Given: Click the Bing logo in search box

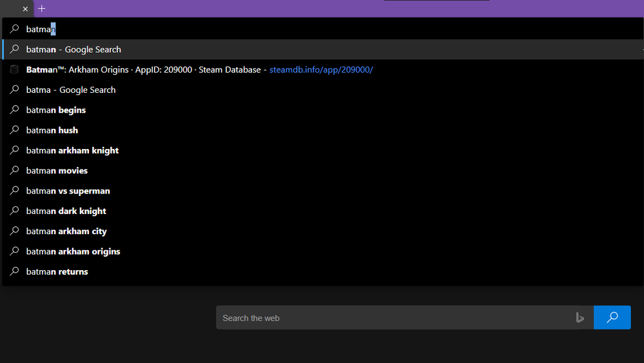Looking at the screenshot, I should click(580, 317).
